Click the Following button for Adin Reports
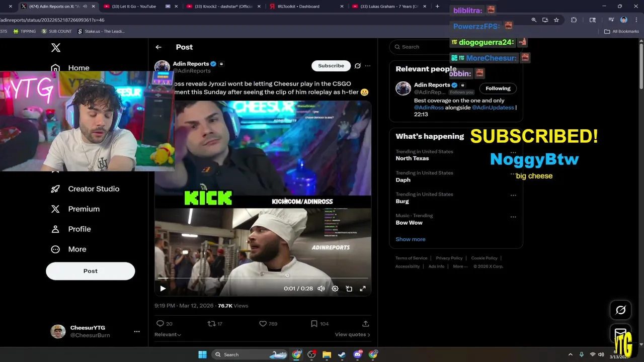This screenshot has height=362, width=644. 498,88
